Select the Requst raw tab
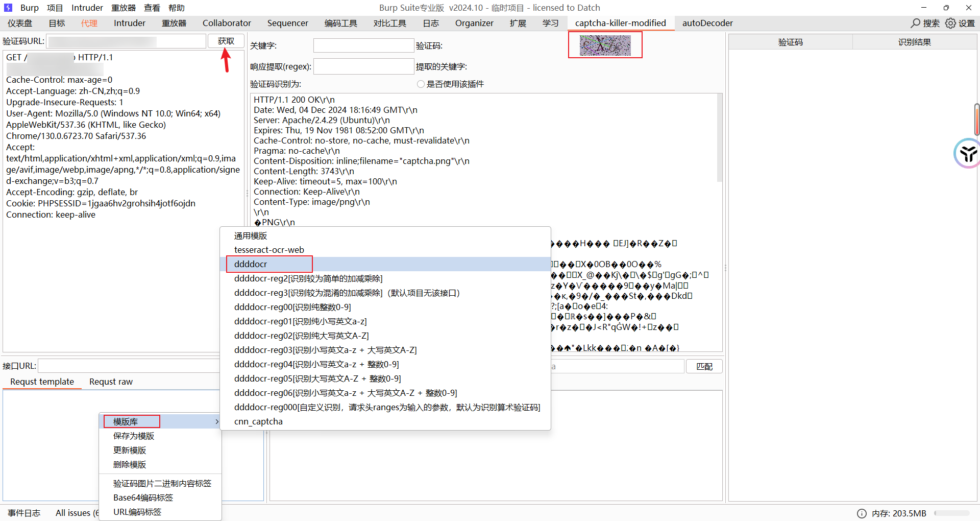The height and width of the screenshot is (521, 980). click(x=111, y=382)
